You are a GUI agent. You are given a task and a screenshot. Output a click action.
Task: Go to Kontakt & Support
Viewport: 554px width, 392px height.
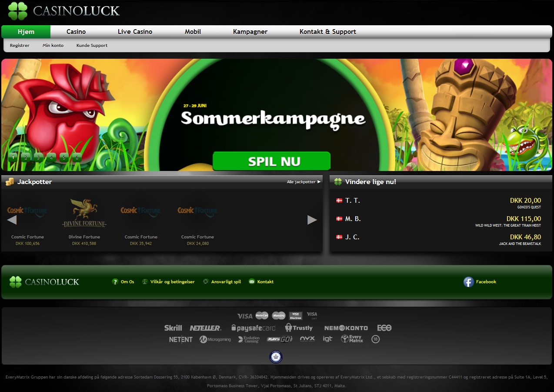pyautogui.click(x=328, y=32)
